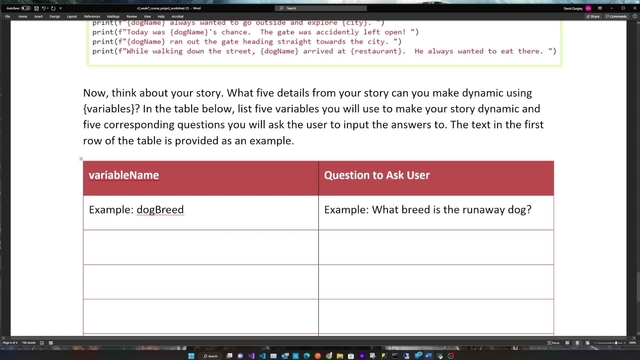Click first empty variableName cell below example

pos(201,247)
